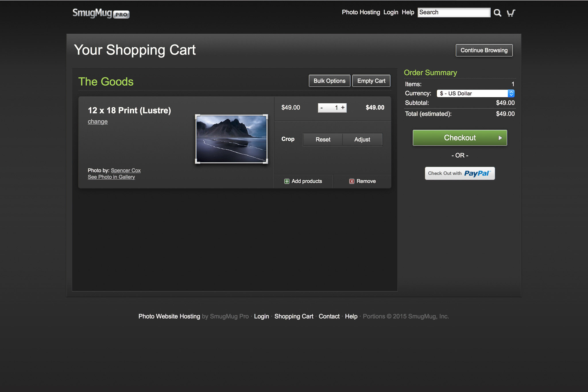Open Photo Hosting in the top menu
Viewport: 588px width, 392px height.
[361, 12]
